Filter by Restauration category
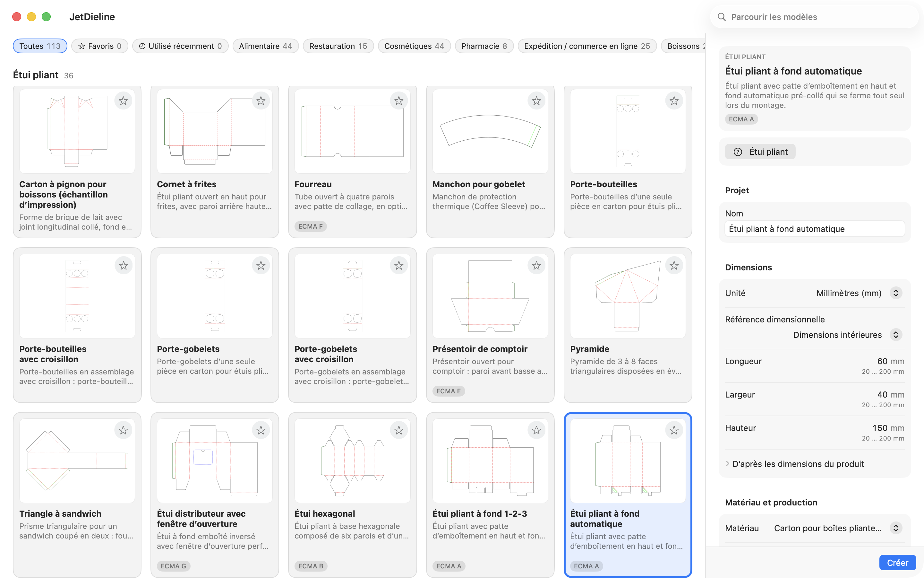Screen dimensions: 924x578 [338, 46]
